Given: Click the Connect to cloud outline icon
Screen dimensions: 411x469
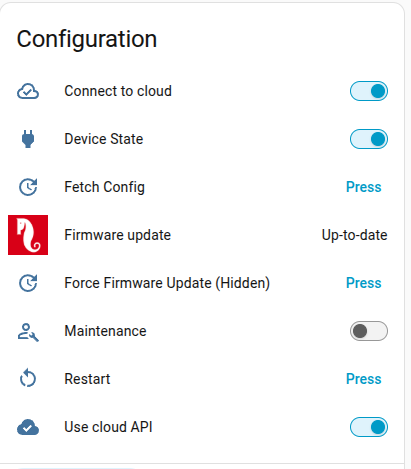Looking at the screenshot, I should click(x=28, y=91).
